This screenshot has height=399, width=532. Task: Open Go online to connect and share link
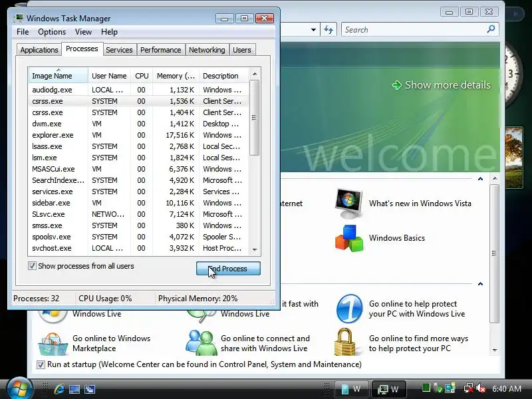tap(265, 343)
